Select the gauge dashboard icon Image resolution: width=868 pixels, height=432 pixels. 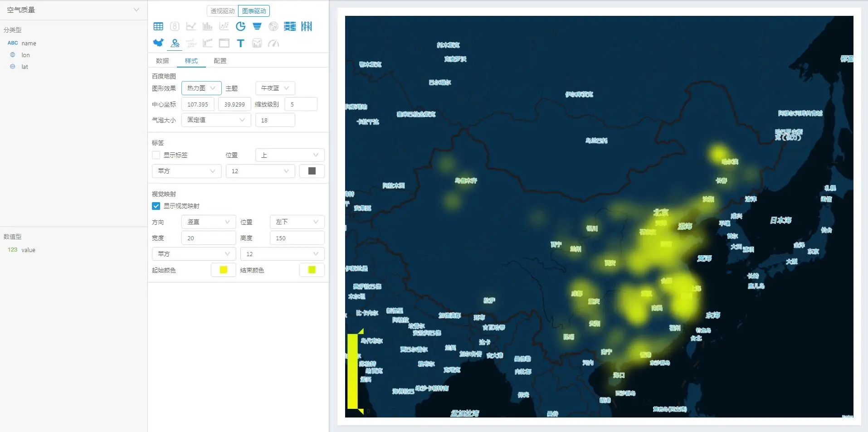point(273,43)
